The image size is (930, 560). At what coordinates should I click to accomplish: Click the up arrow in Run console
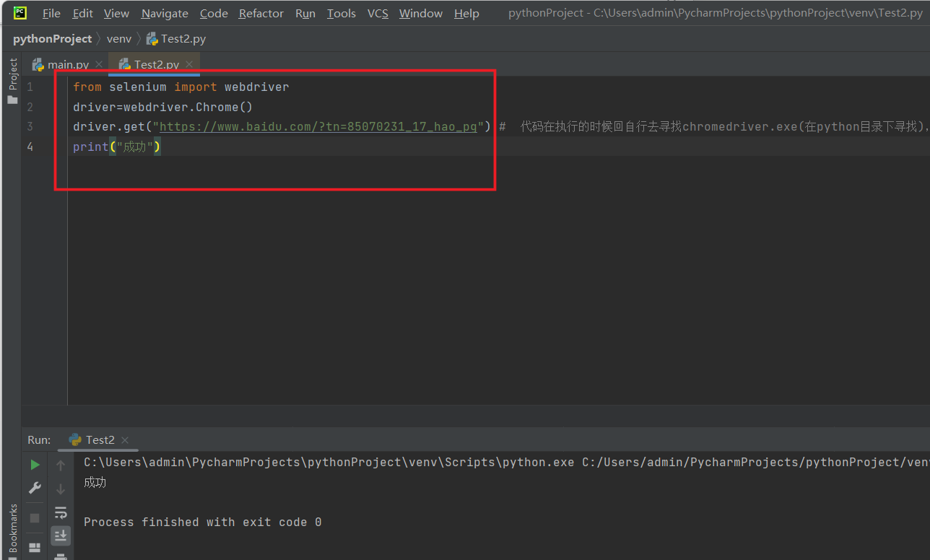[x=61, y=465]
